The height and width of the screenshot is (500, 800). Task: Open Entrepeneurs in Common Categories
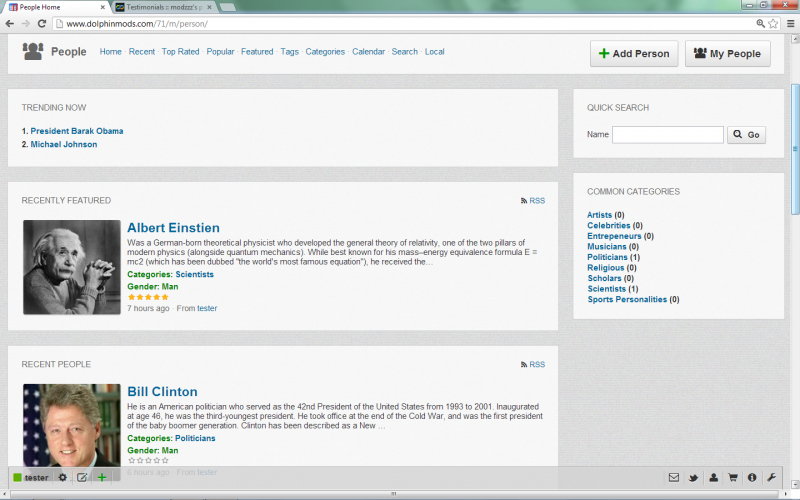coord(614,236)
